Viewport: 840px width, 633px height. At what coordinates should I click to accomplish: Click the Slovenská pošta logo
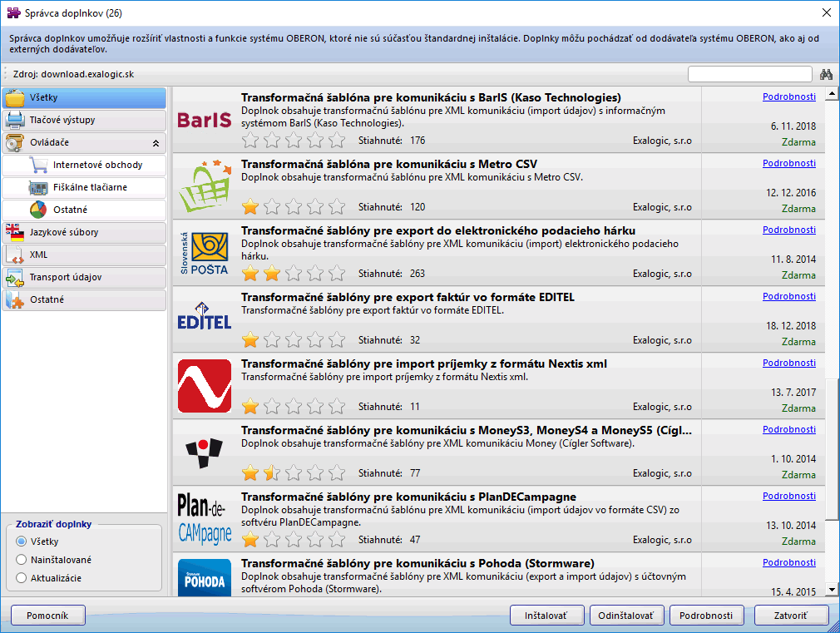(x=204, y=253)
